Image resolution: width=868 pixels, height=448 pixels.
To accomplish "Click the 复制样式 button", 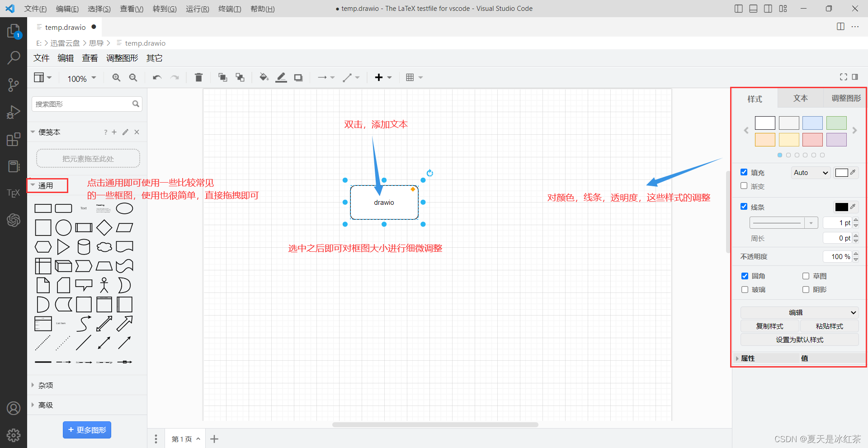I will (x=769, y=326).
